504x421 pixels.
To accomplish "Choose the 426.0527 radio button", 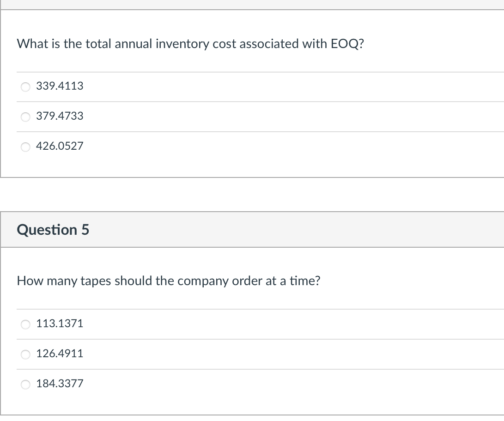I will click(x=26, y=146).
